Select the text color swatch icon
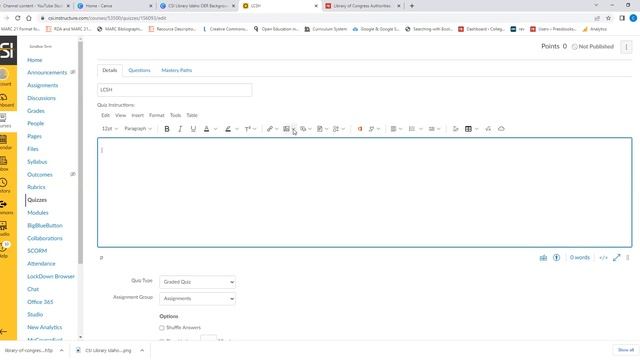Image resolution: width=640 pixels, height=360 pixels. [x=207, y=129]
